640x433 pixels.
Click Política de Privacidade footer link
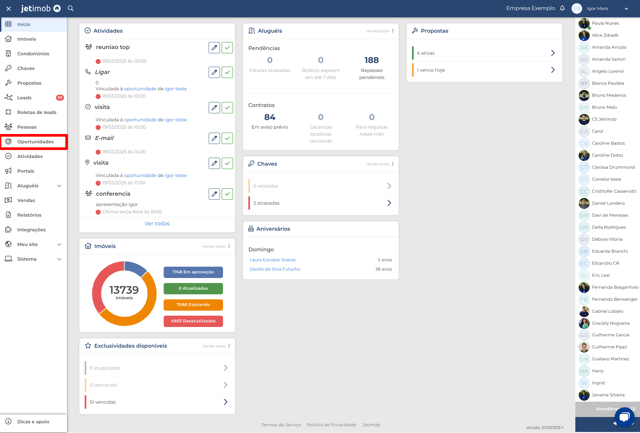[x=331, y=425]
